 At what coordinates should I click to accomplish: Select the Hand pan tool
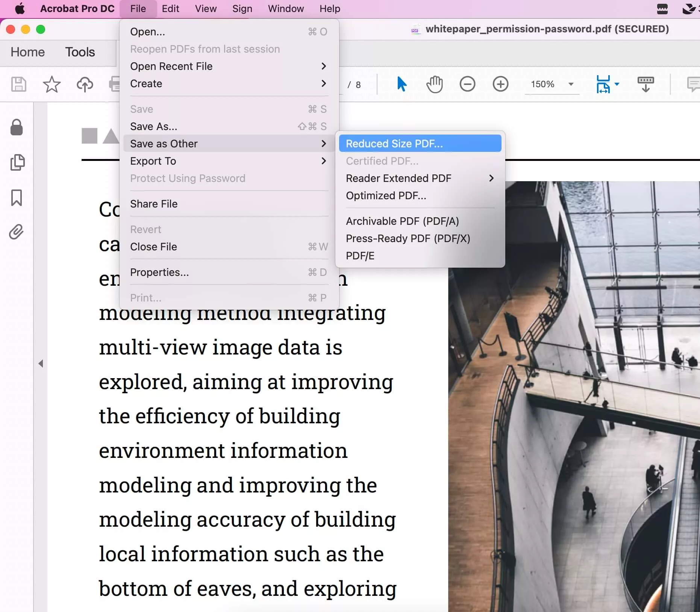[x=434, y=84]
